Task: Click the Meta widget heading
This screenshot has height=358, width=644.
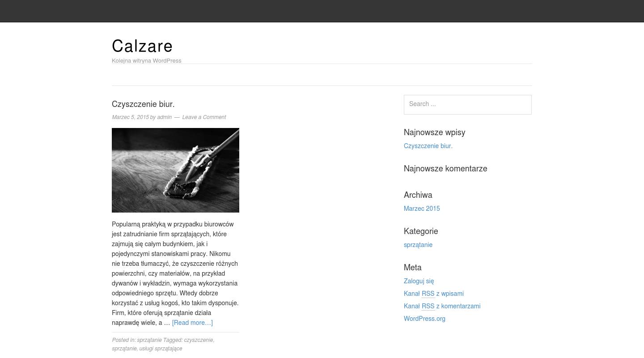Action: (412, 268)
